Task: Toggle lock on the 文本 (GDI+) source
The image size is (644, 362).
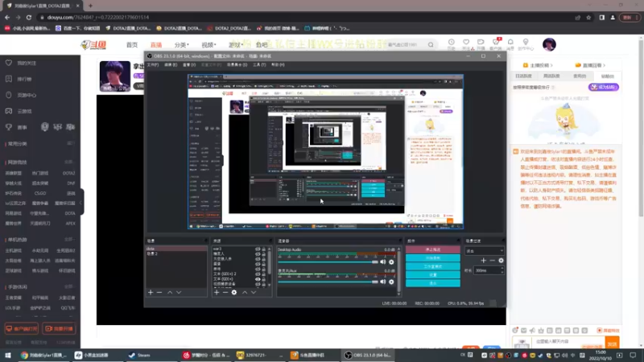Action: [x=264, y=278]
